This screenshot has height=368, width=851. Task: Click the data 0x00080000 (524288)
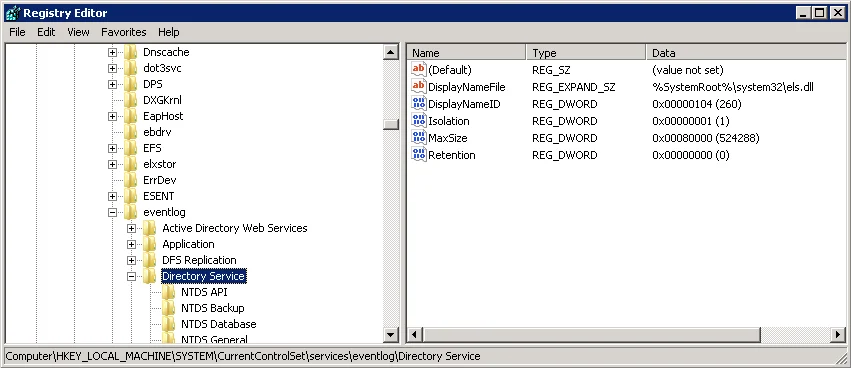coord(706,138)
